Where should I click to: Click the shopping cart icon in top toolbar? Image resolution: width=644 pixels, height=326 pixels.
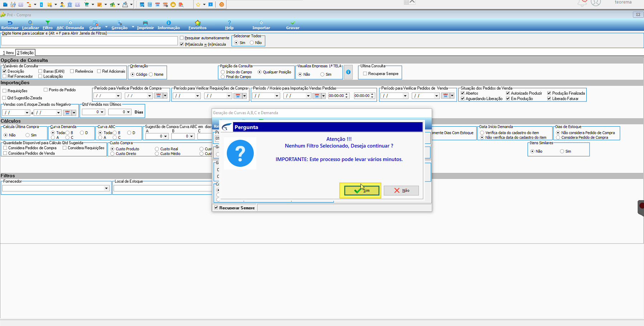click(x=87, y=5)
